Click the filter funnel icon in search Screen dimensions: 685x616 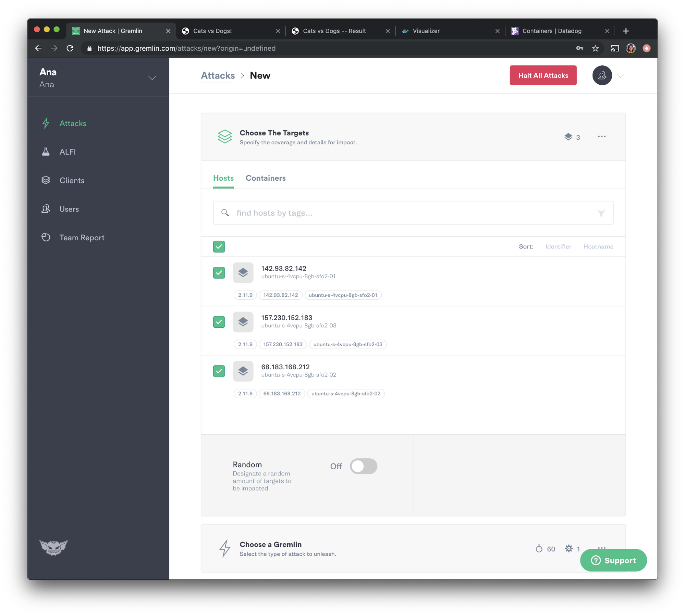tap(601, 213)
